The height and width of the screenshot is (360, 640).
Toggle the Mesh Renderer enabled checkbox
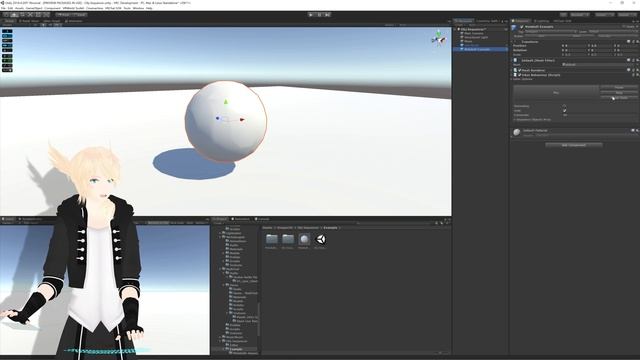click(520, 70)
